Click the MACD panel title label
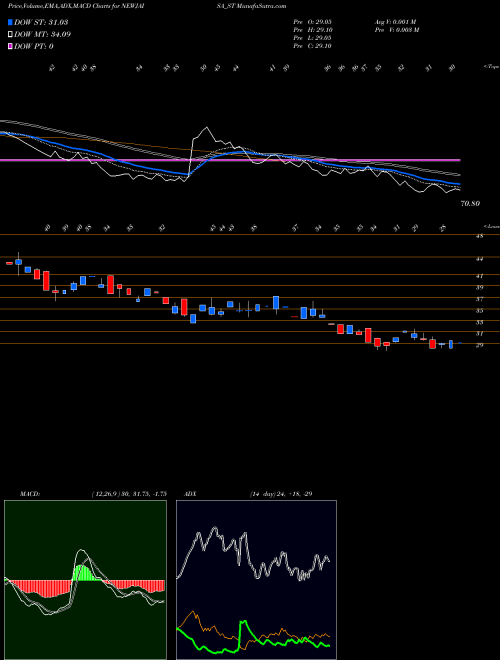The image size is (500, 660). point(29,494)
